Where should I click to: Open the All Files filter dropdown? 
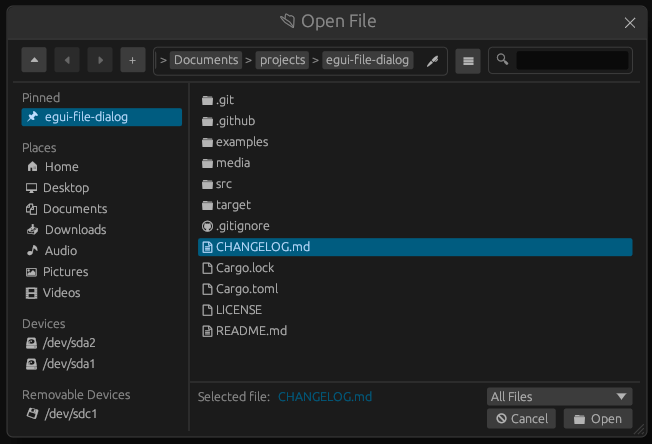click(559, 396)
